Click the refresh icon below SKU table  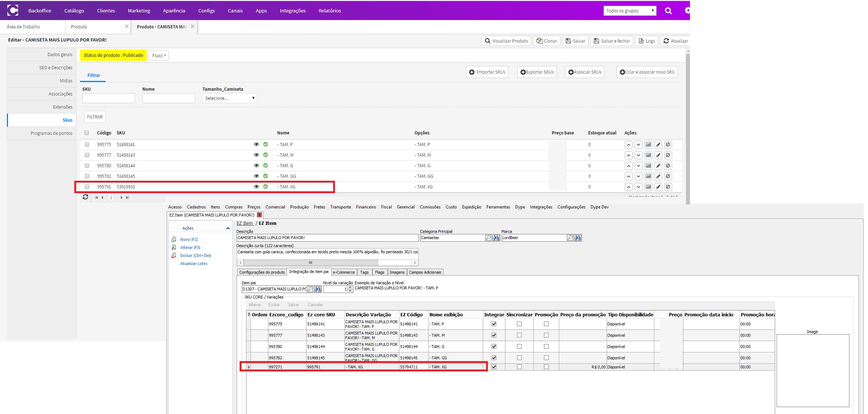click(86, 197)
